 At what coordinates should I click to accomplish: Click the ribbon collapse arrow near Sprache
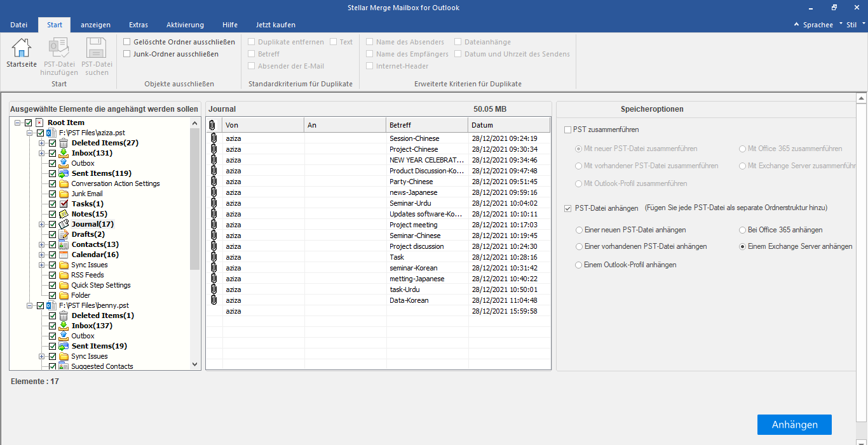797,24
